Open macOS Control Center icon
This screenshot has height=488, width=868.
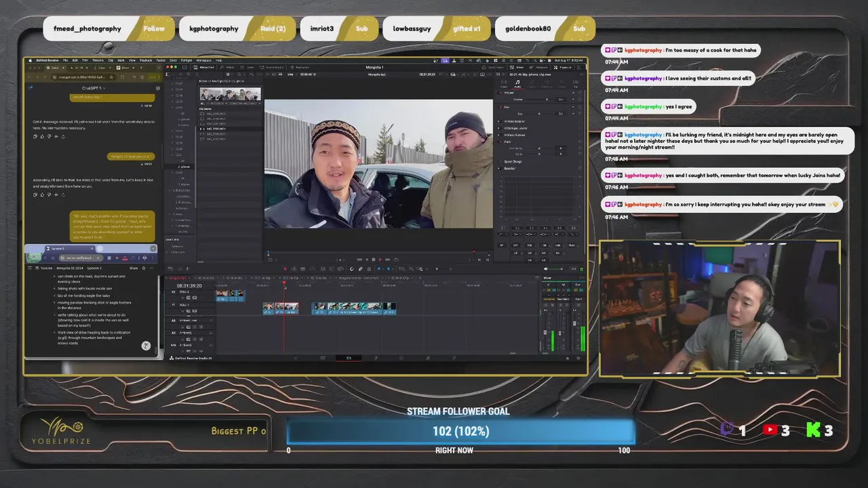(542, 62)
